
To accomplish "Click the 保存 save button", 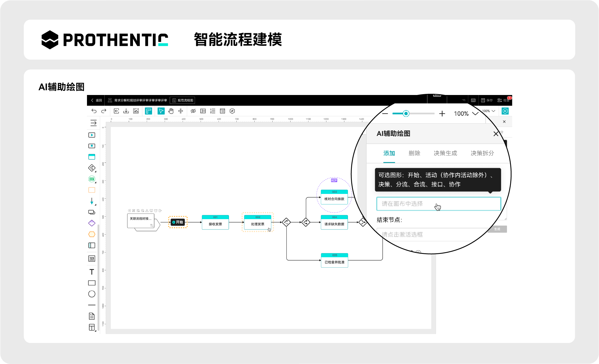I will [x=487, y=100].
